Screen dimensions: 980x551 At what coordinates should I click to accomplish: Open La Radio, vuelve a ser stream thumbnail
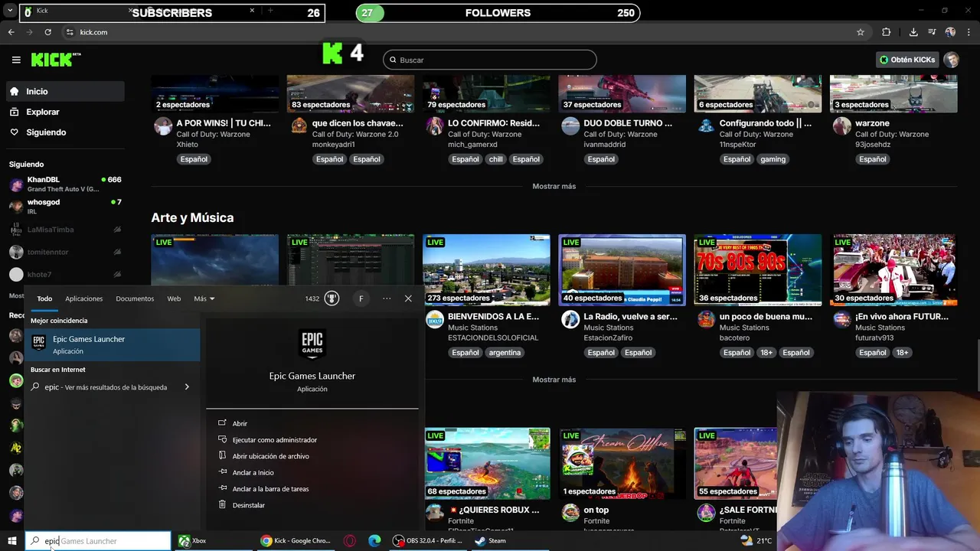point(622,270)
